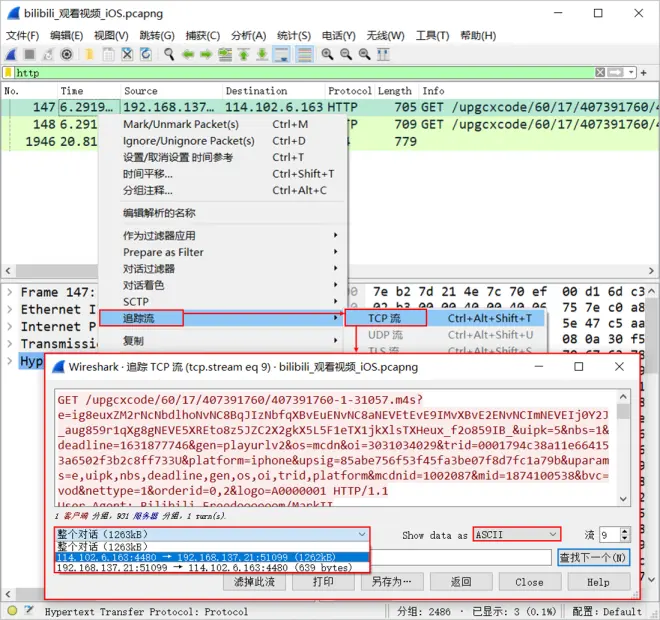This screenshot has height=620, width=660.
Task: Open the 文件(F) menu
Action: 22,36
